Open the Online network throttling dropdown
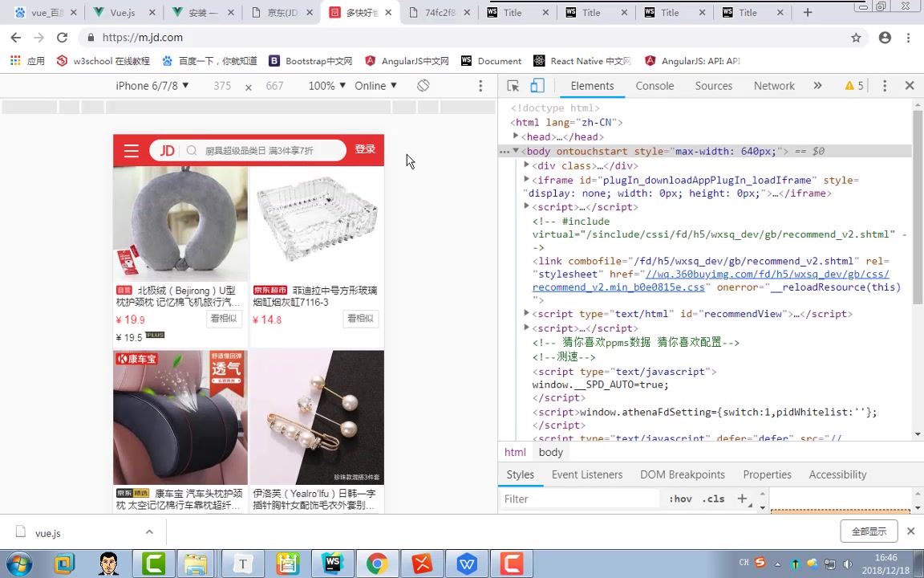 point(375,86)
